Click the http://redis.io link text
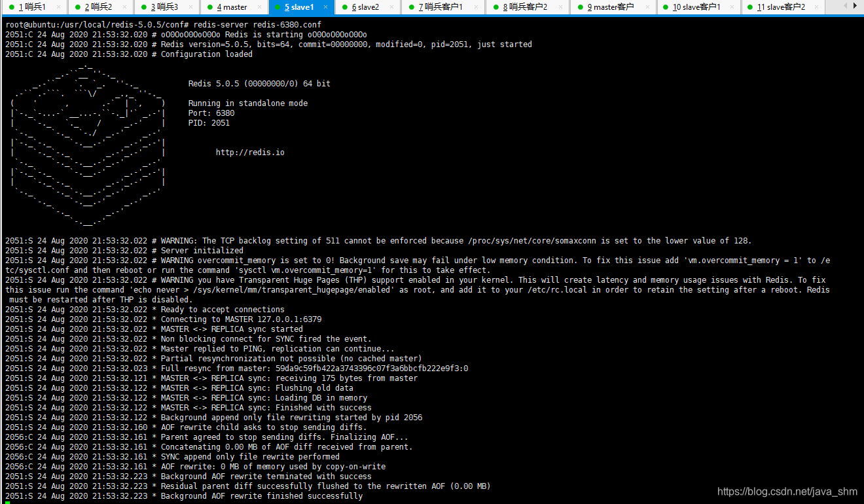 click(250, 153)
